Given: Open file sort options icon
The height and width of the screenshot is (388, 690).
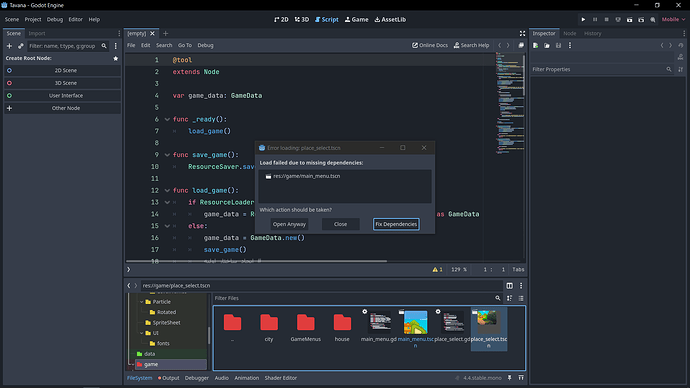Looking at the screenshot, I should click(x=510, y=298).
